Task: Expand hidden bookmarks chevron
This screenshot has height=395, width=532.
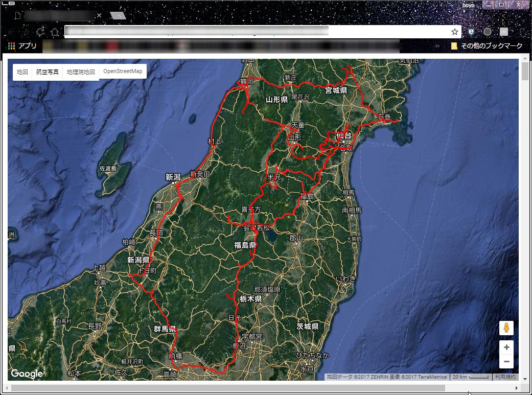Action: 437,46
